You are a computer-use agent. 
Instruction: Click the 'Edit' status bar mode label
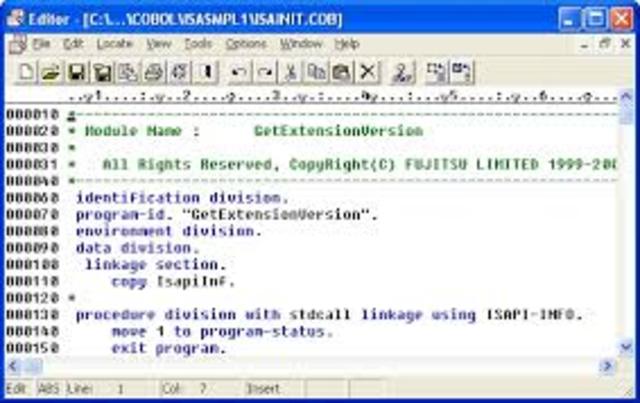[x=16, y=389]
